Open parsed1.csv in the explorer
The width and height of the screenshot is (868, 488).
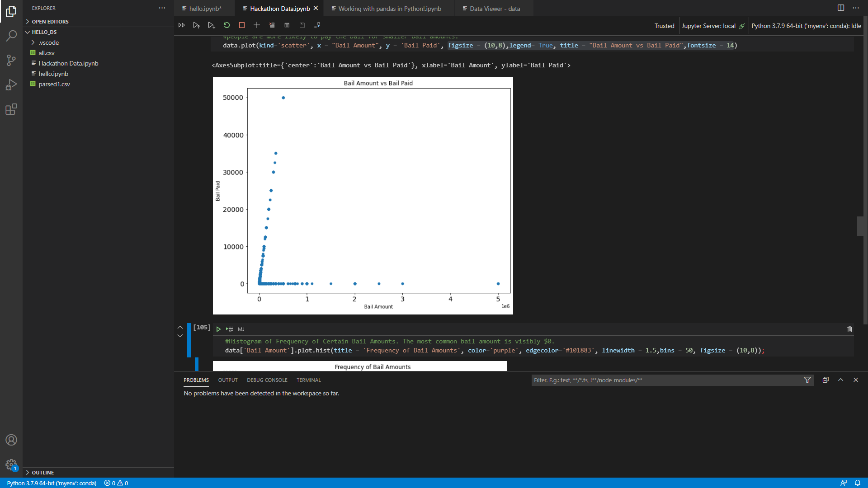pyautogui.click(x=54, y=84)
